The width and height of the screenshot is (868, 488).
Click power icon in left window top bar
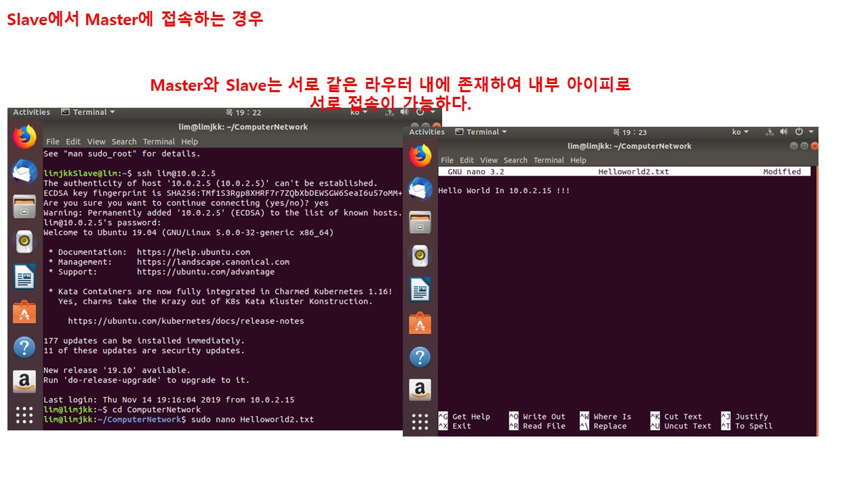coord(419,113)
